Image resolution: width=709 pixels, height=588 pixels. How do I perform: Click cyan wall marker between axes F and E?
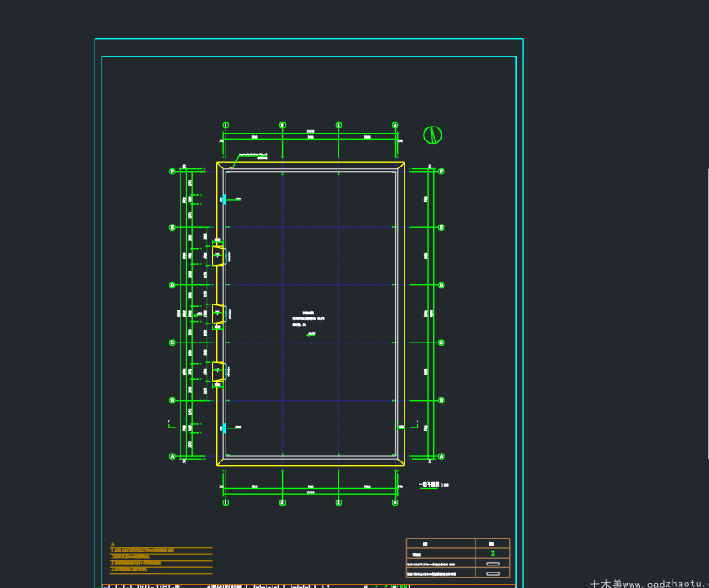click(x=224, y=199)
